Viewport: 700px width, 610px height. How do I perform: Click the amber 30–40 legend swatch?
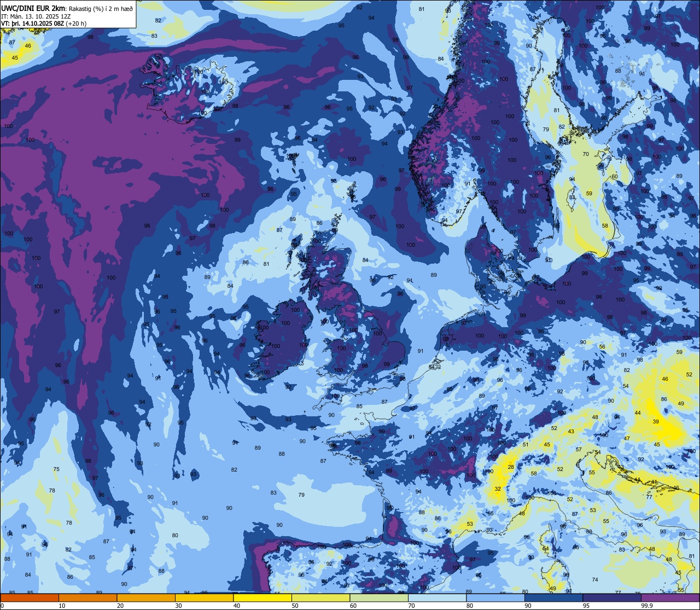pyautogui.click(x=204, y=598)
